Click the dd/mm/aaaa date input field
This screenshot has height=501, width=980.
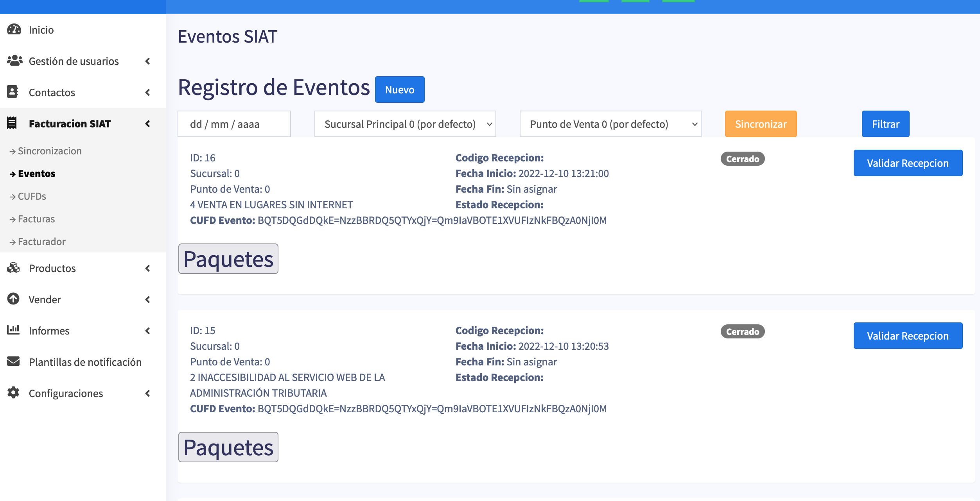[x=234, y=124]
